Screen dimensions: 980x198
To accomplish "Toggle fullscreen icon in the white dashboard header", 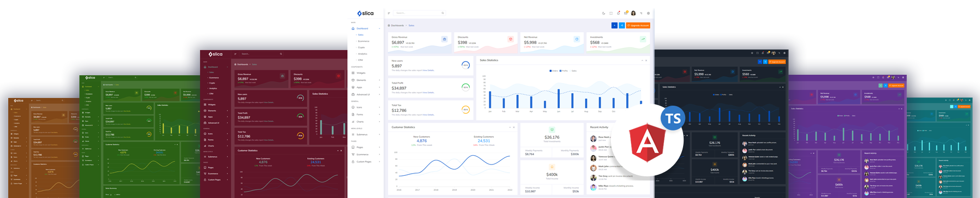I will (x=611, y=13).
